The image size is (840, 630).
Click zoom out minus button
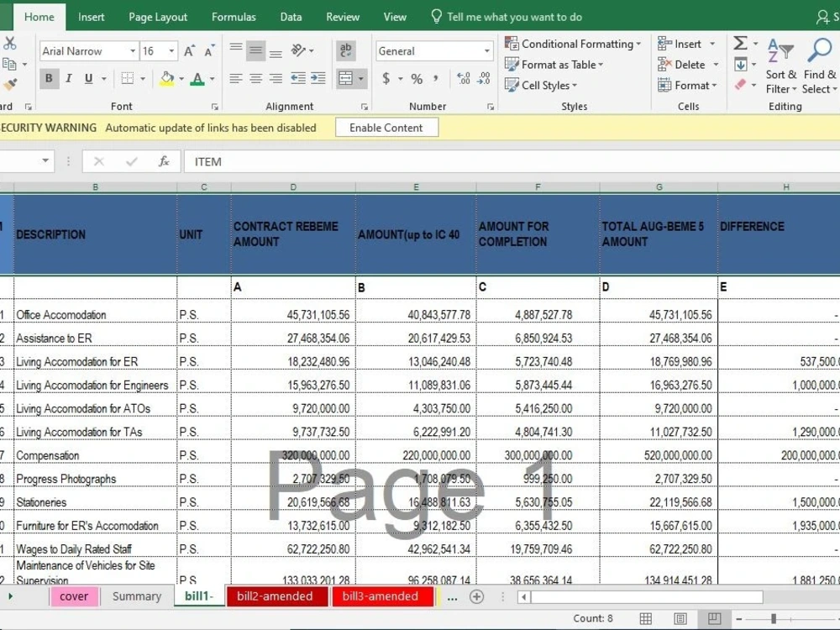click(x=739, y=619)
